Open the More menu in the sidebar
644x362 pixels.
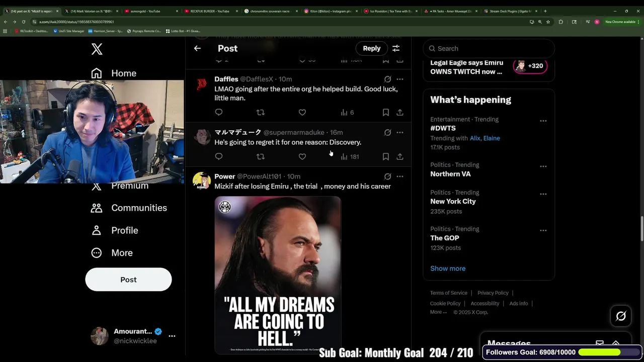(x=112, y=253)
